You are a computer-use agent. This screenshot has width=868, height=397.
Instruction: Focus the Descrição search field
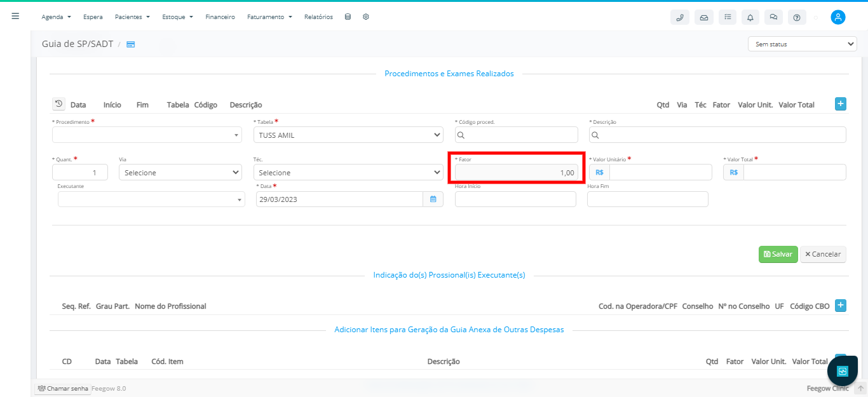click(717, 135)
